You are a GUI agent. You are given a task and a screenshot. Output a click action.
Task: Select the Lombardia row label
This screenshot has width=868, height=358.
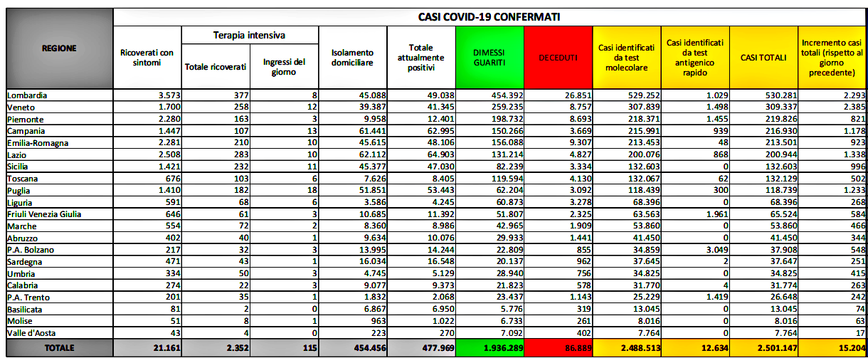click(x=27, y=95)
